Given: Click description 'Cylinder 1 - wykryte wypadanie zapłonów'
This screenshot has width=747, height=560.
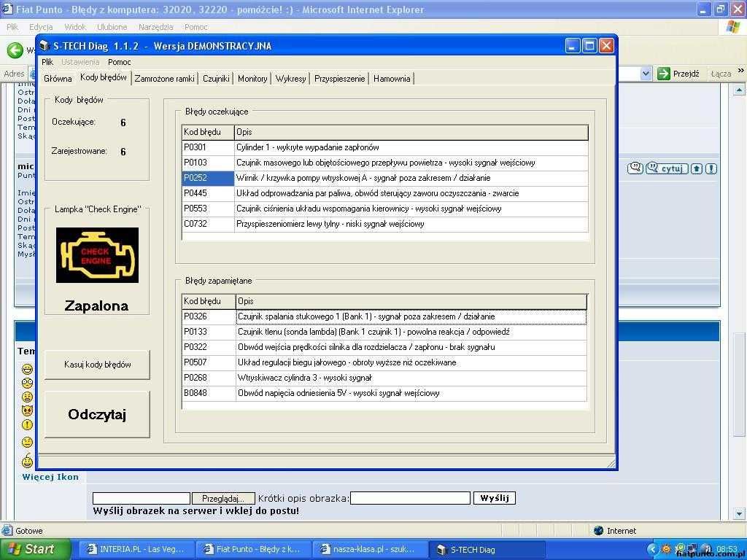Looking at the screenshot, I should point(308,147).
